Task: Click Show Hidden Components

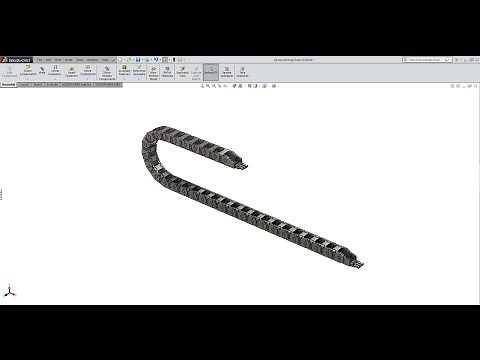Action: (x=107, y=74)
